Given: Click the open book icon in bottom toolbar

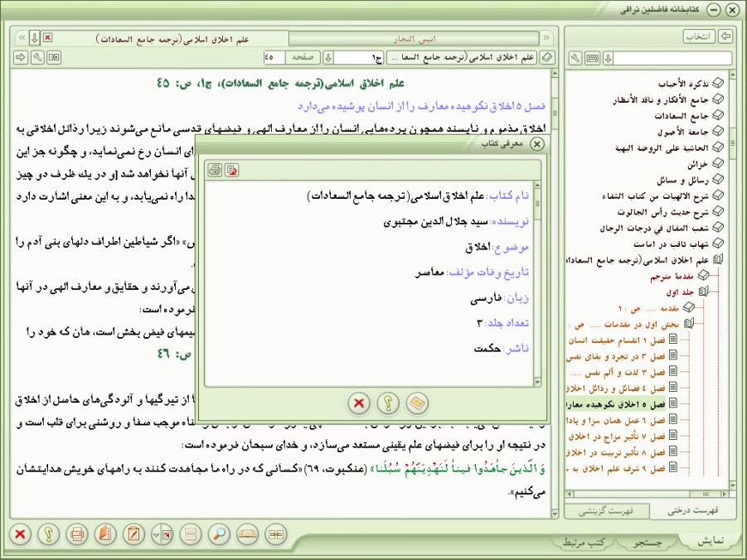Looking at the screenshot, I should click(248, 533).
